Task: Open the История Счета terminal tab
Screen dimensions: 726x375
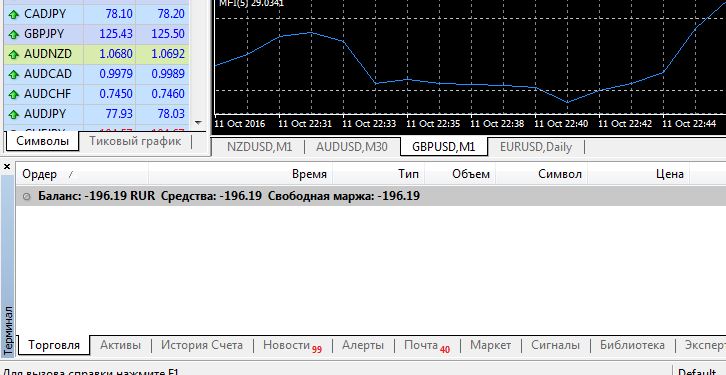Action: pyautogui.click(x=201, y=345)
